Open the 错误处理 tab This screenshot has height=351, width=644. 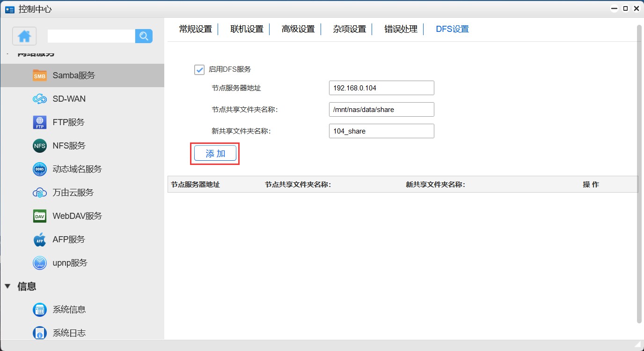401,29
